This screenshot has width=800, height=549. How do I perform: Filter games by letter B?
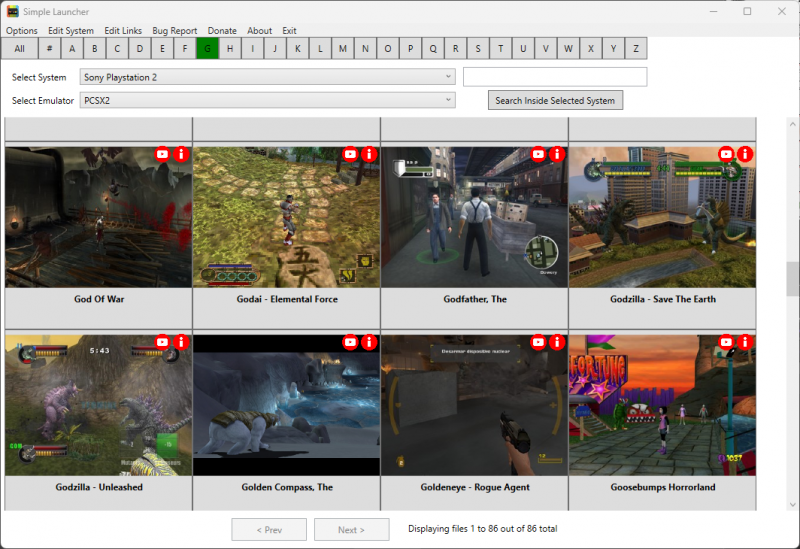[x=94, y=48]
